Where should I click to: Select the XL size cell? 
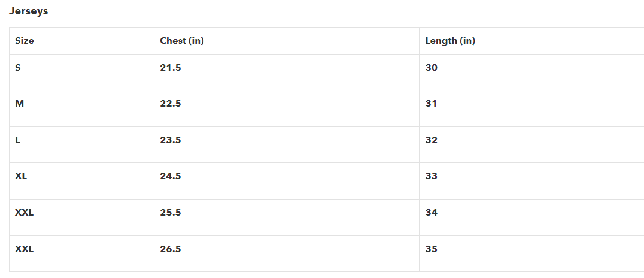click(21, 176)
